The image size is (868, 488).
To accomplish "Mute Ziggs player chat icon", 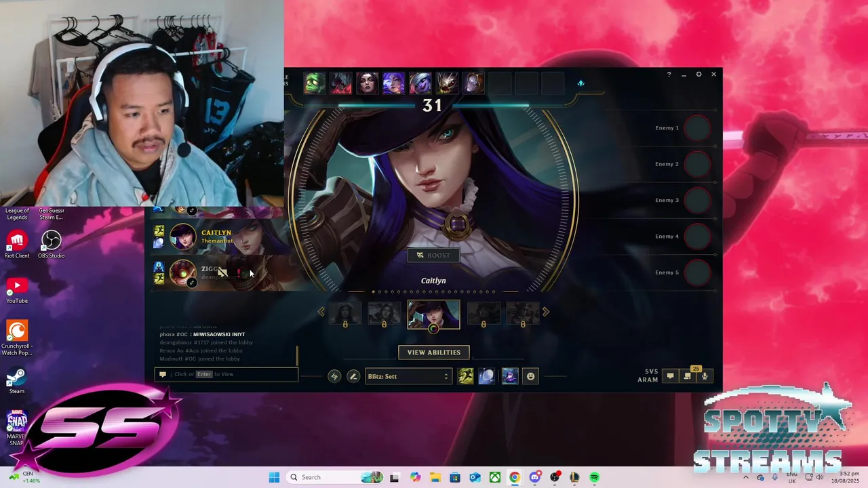I will 223,273.
